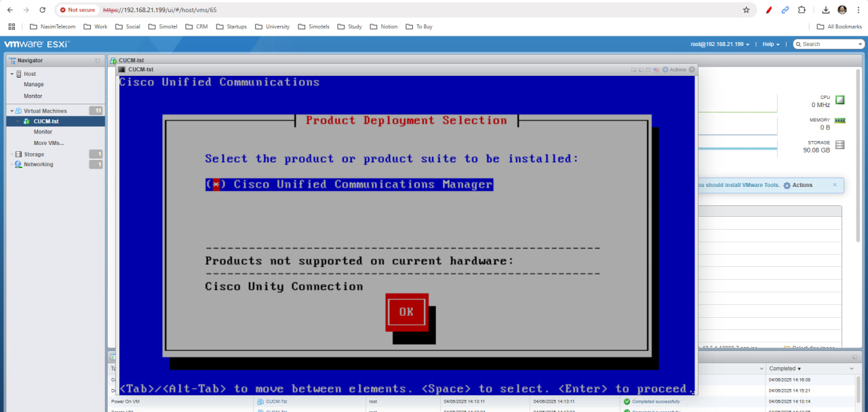Image resolution: width=868 pixels, height=412 pixels.
Task: Open the browser extensions puzzle menu
Action: [802, 10]
